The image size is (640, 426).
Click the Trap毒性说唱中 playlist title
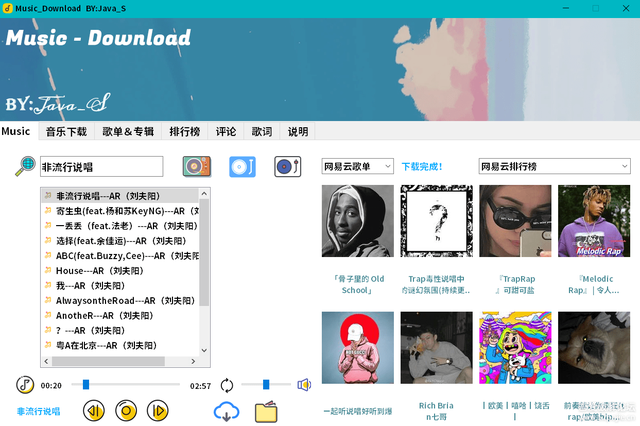coord(436,284)
